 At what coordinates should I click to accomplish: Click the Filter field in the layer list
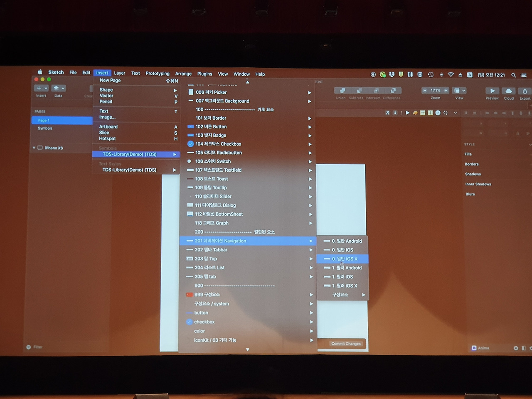point(38,347)
